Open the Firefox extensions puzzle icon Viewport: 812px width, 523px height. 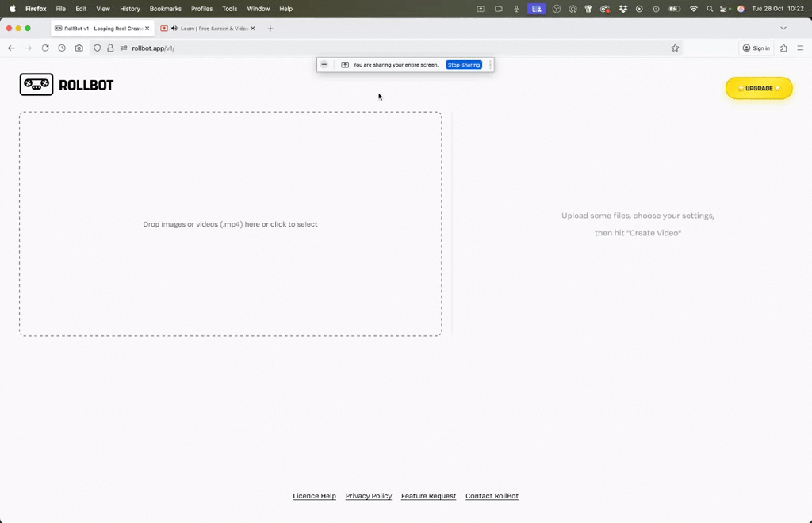click(783, 48)
